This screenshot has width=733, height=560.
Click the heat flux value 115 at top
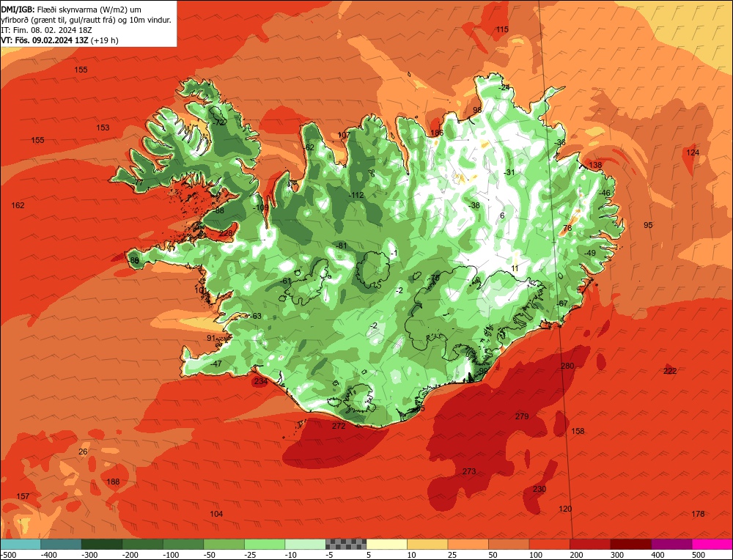[502, 29]
